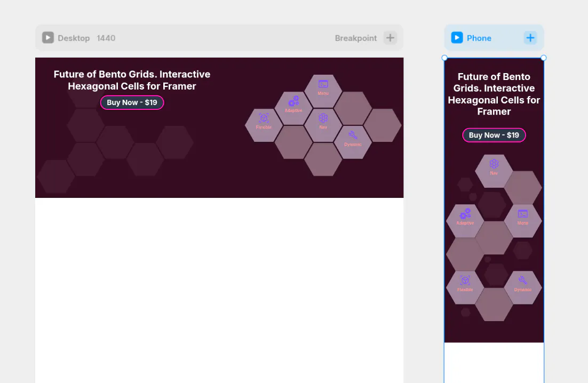The image size is (588, 383).
Task: Select the Phone frame headline text
Action: (494, 94)
